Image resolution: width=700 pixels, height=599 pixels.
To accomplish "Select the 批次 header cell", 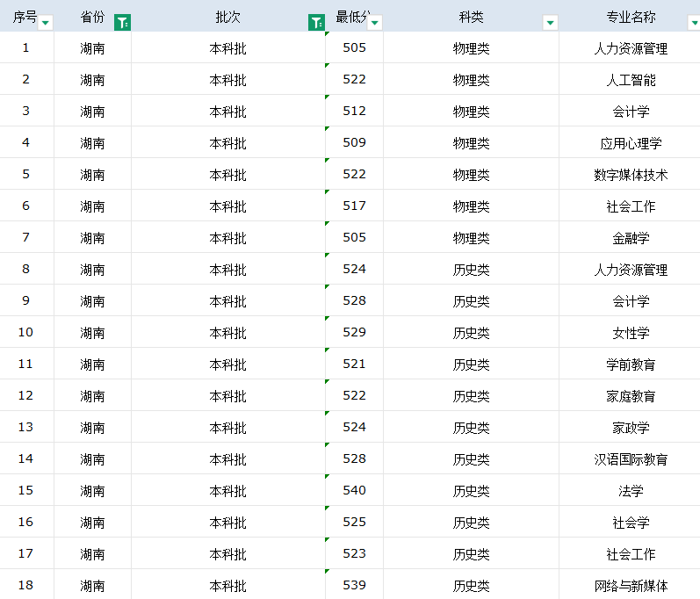I will pos(228,16).
